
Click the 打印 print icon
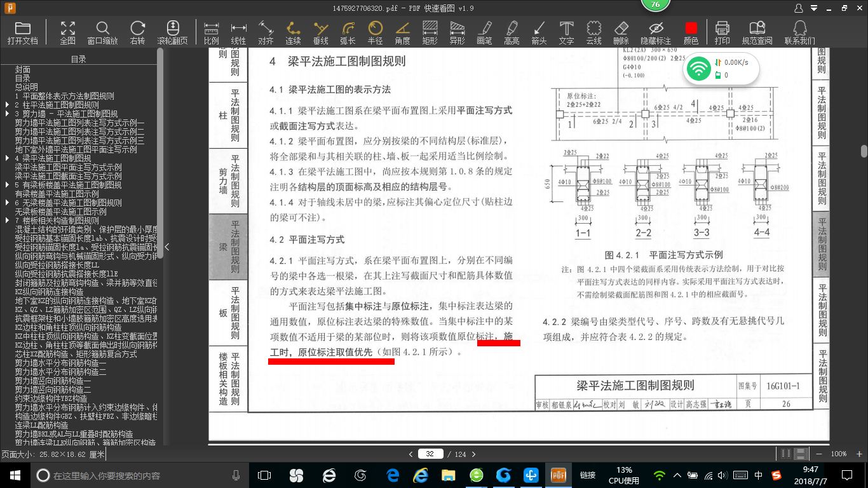pyautogui.click(x=722, y=33)
